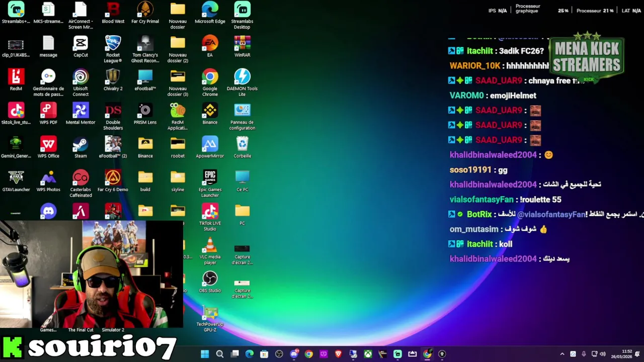Select the Gestionnaire de mots de passe icon

48,83
